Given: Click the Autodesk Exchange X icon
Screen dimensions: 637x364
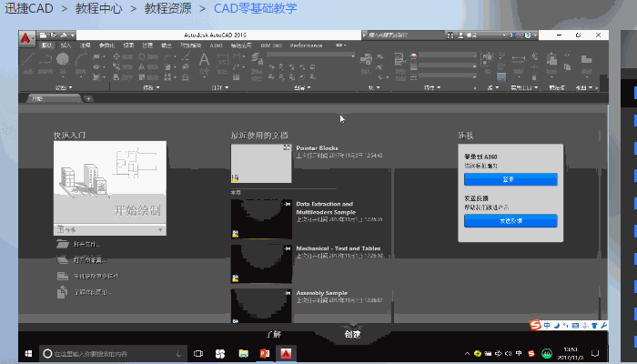Looking at the screenshot, I should click(513, 35).
